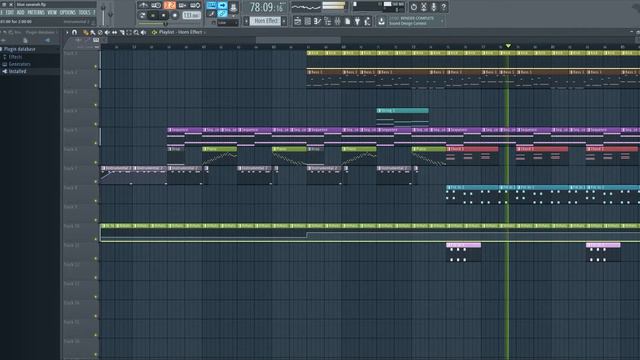Mute Track 8 using its green dot
This screenshot has width=640, height=360.
[x=96, y=201]
